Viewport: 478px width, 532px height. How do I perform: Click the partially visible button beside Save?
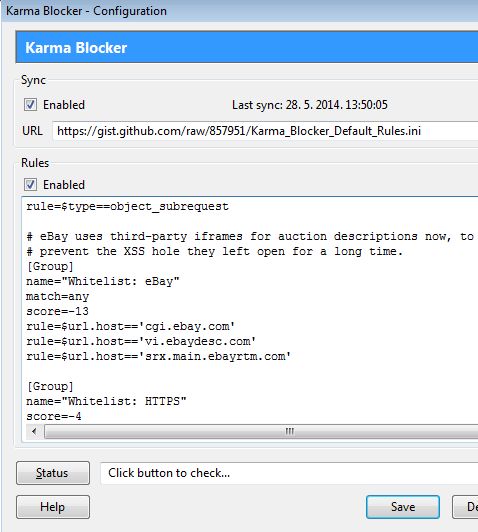pos(465,507)
